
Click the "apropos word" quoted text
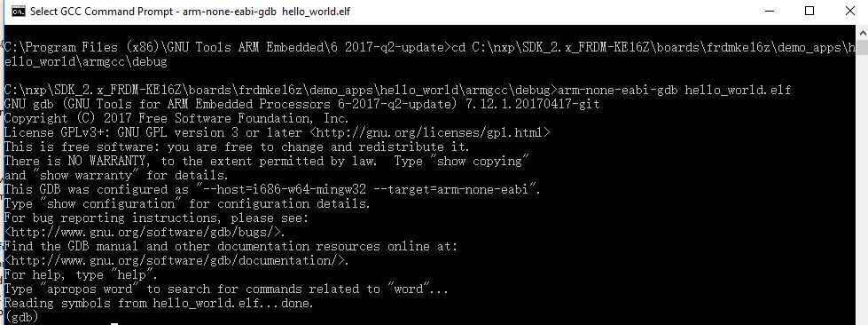[x=90, y=289]
